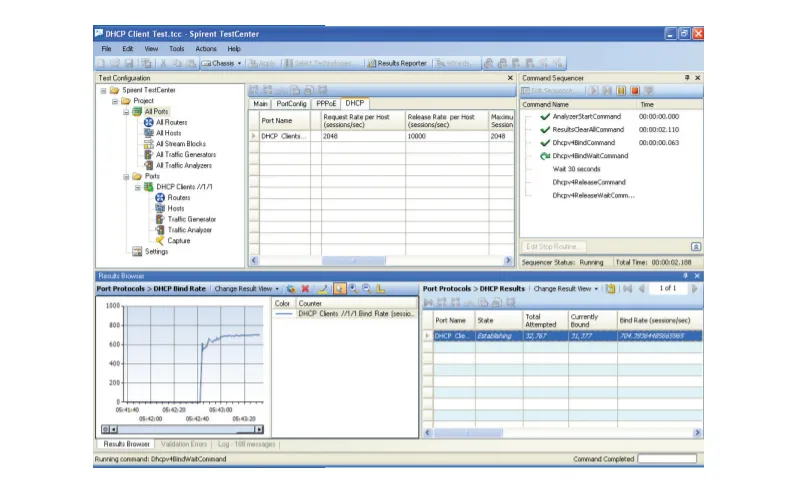
Task: Click the Settings tree icon
Action: (137, 251)
